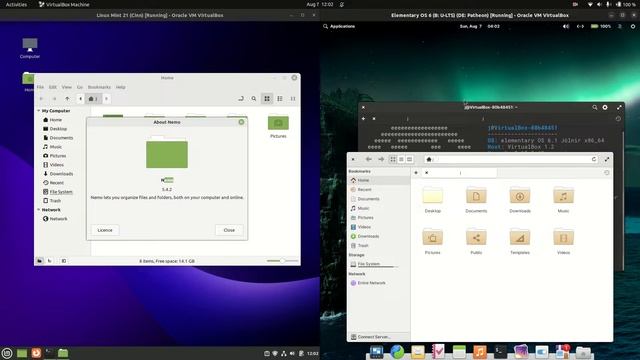Open Nemo View menu
This screenshot has width=640, height=360.
pyautogui.click(x=67, y=87)
